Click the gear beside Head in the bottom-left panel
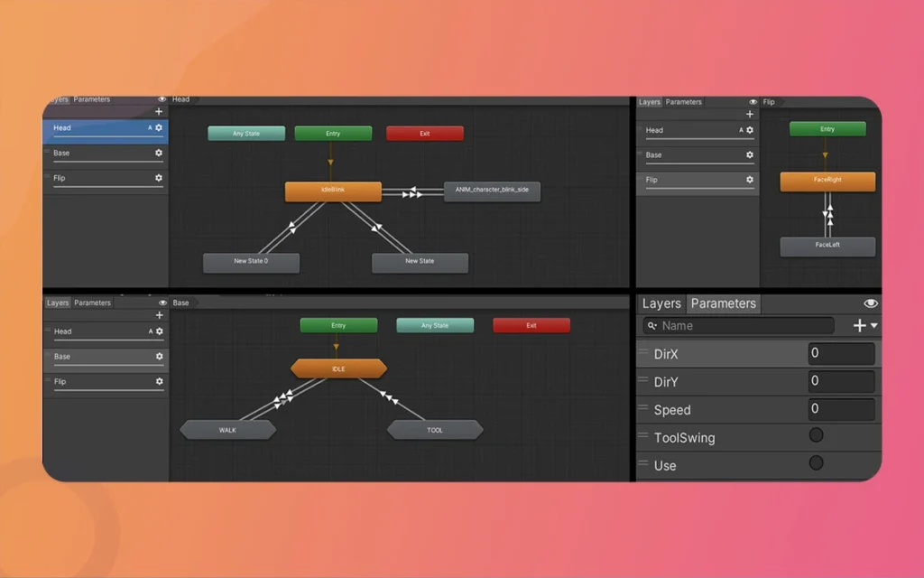 coord(160,331)
